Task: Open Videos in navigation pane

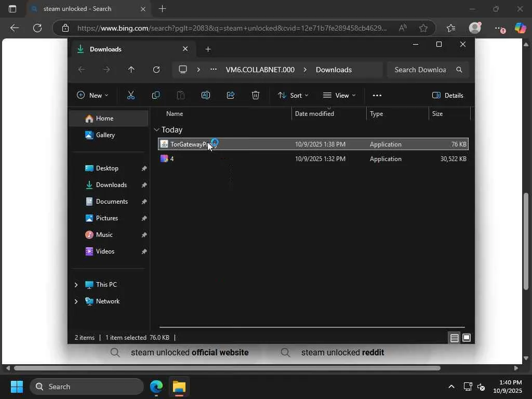Action: coord(109,251)
